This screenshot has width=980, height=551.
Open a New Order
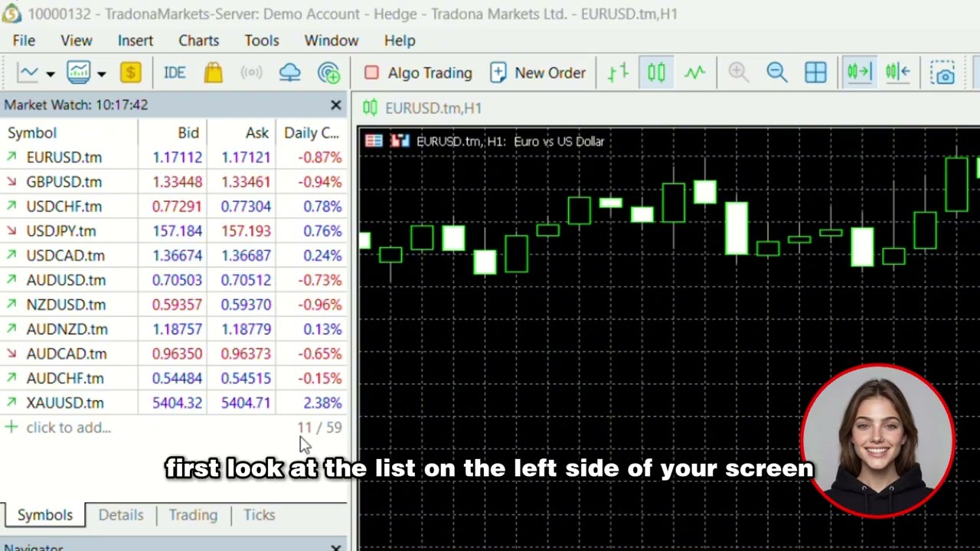pyautogui.click(x=538, y=73)
